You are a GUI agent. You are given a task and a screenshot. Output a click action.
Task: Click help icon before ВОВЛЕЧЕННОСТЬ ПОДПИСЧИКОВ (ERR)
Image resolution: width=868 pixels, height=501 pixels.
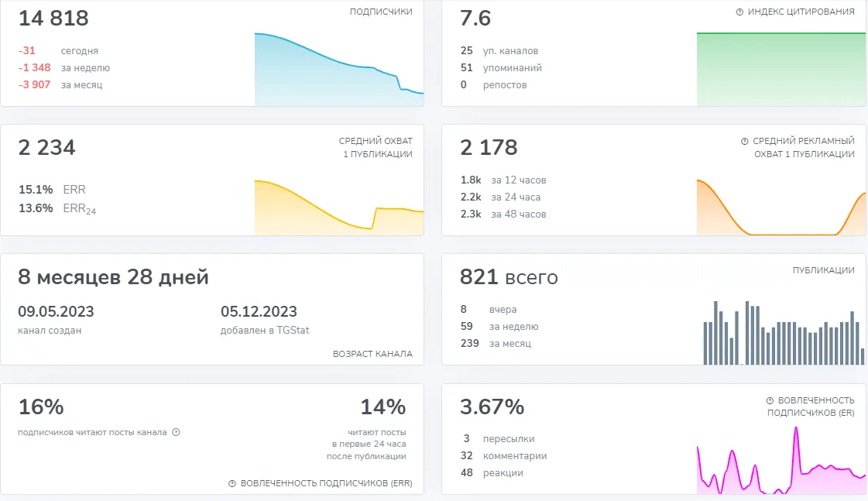[232, 483]
